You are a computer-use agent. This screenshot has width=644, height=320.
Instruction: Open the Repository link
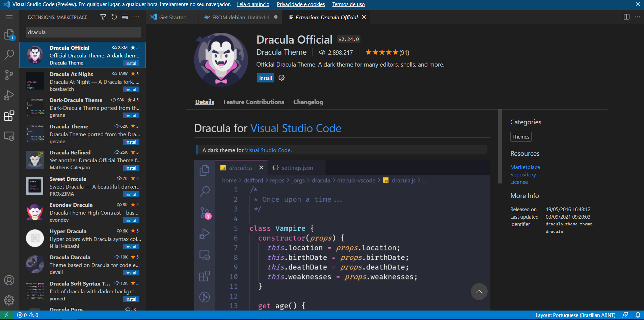pos(522,174)
